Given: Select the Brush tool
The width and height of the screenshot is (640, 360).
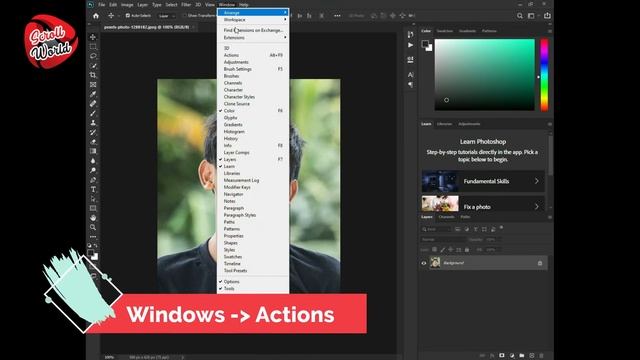Looking at the screenshot, I should [x=93, y=113].
